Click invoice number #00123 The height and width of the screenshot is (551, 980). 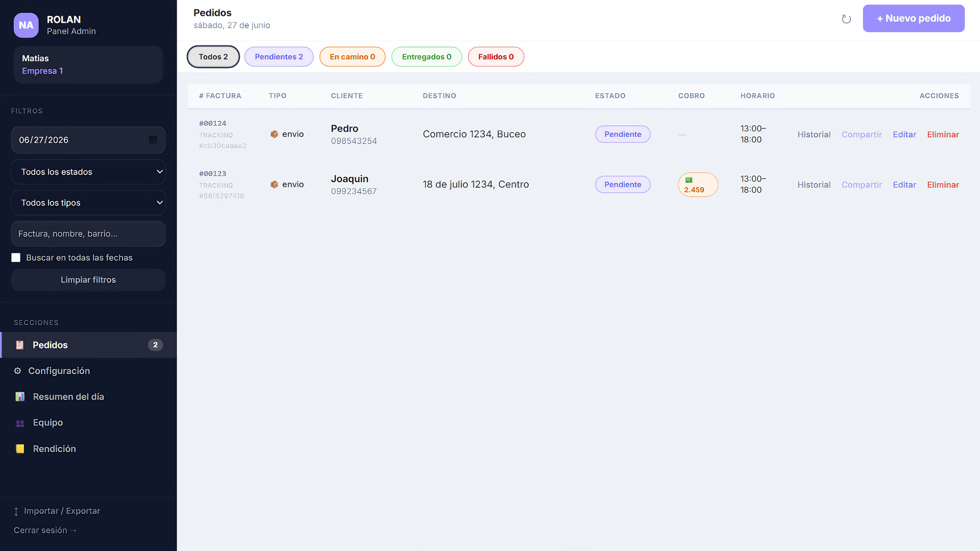pos(212,173)
